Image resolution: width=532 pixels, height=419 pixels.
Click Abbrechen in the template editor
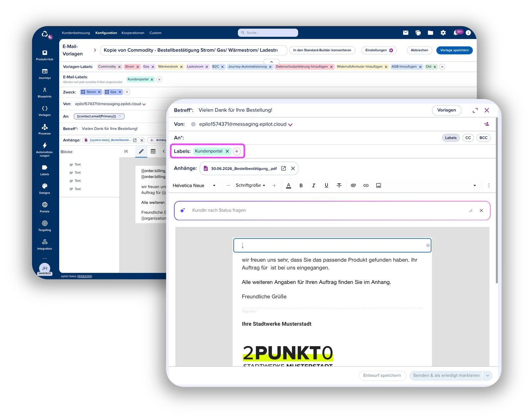click(419, 50)
